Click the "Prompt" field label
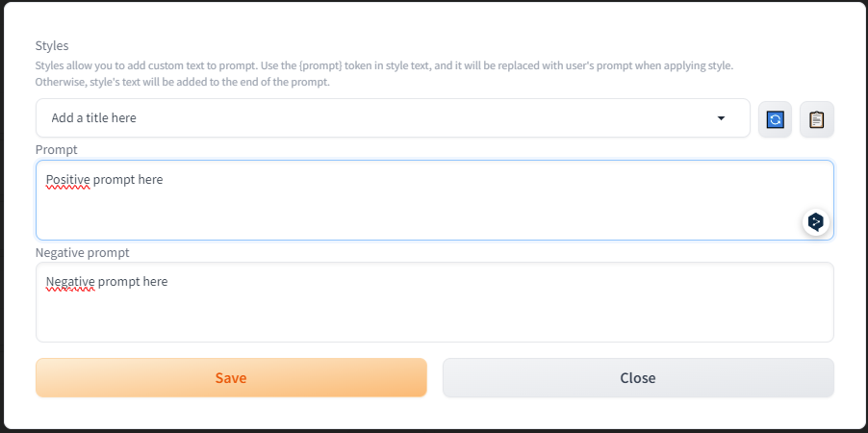The image size is (868, 433). tap(57, 150)
